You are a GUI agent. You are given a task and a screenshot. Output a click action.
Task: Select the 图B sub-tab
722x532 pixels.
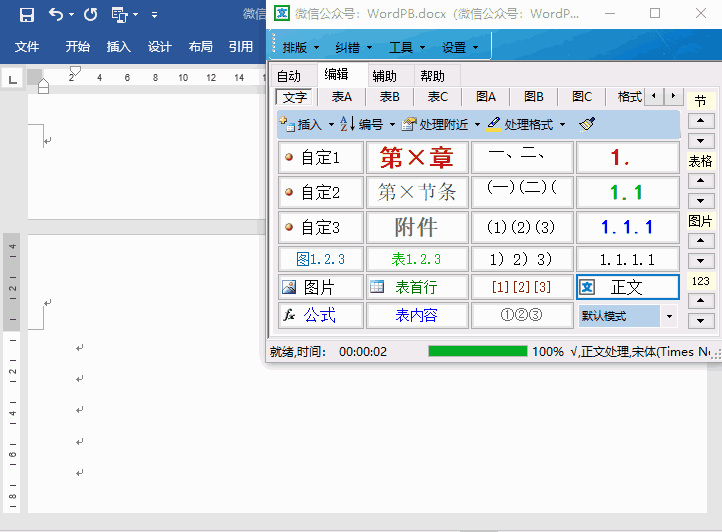coord(534,97)
